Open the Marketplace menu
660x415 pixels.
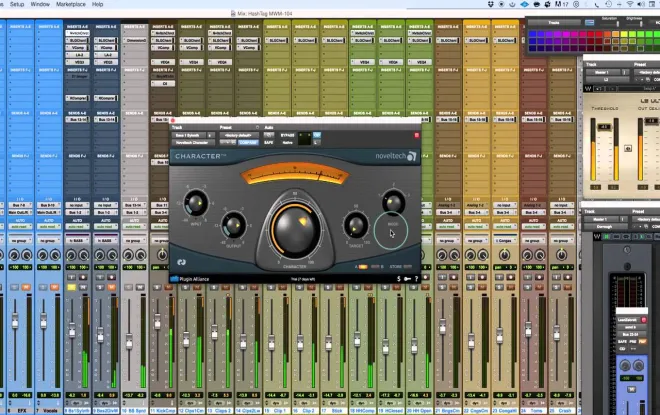pyautogui.click(x=71, y=4)
